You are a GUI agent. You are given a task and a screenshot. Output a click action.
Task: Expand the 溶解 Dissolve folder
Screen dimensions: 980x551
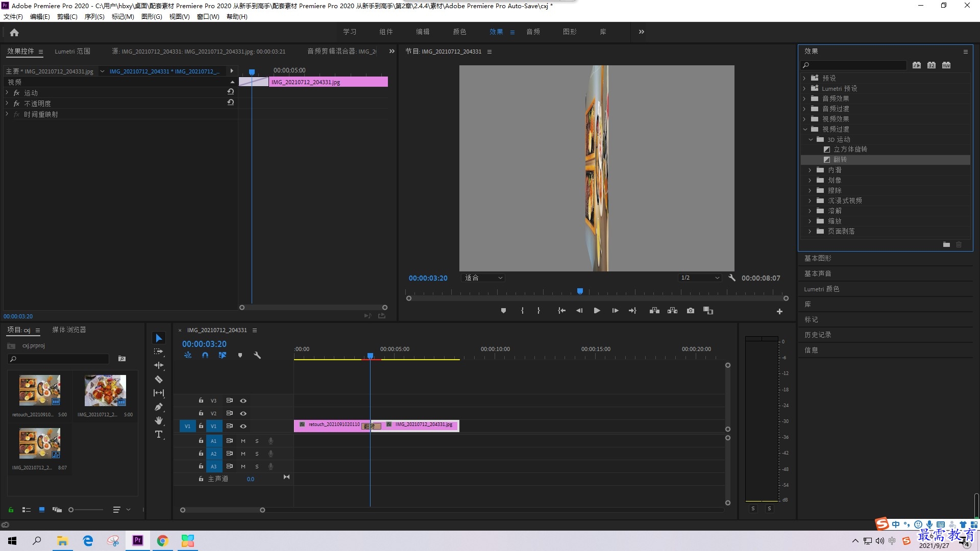810,211
